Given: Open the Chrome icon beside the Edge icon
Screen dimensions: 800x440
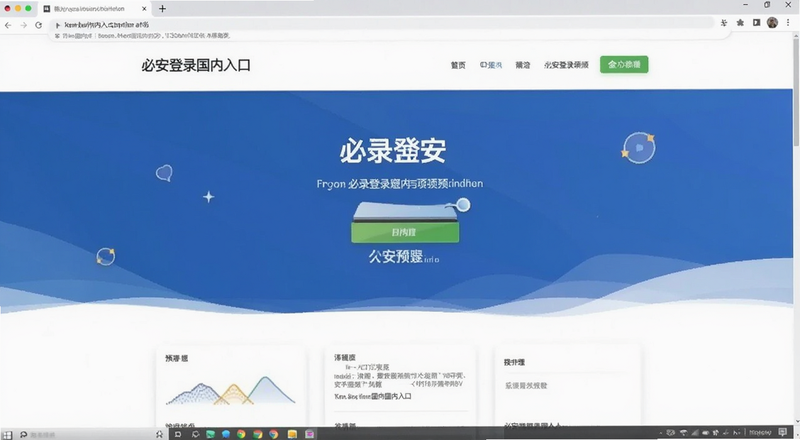Looking at the screenshot, I should 241,434.
